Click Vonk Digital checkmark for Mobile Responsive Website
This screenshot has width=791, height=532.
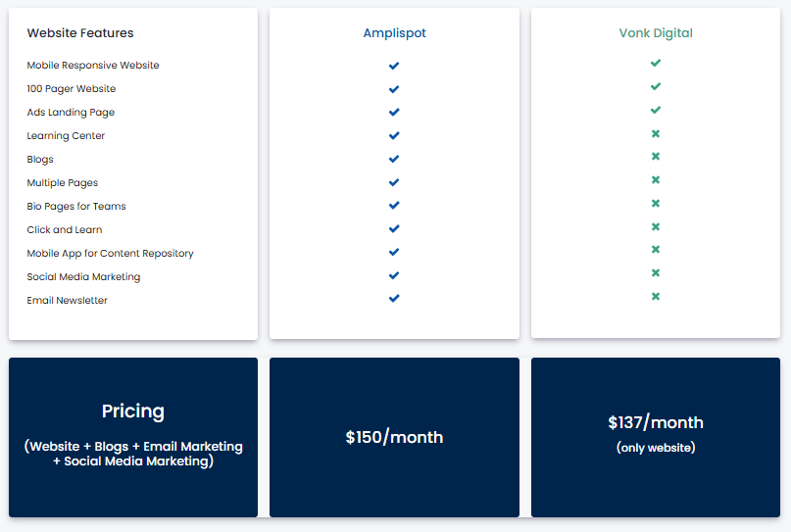coord(656,63)
